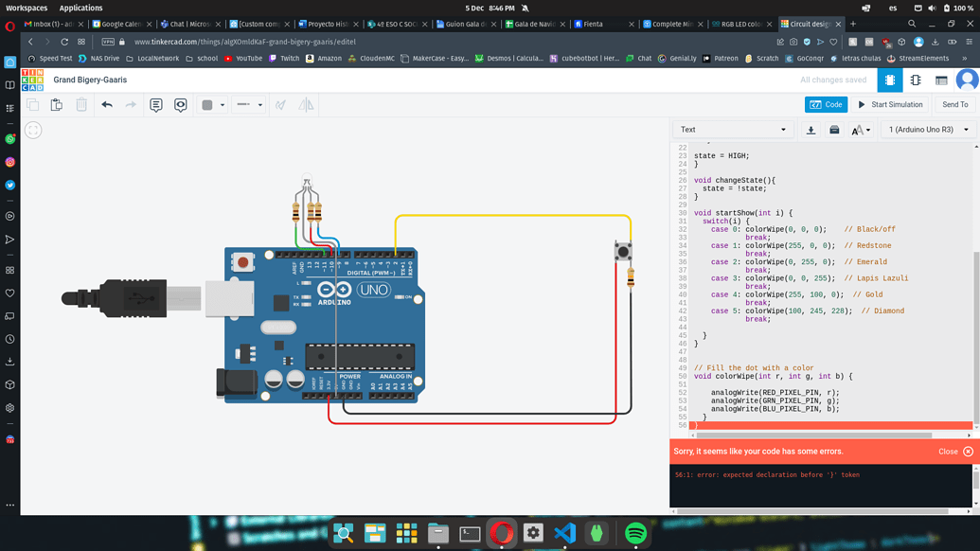Switch to Schematic view at top right
Image resolution: width=980 pixels, height=551 pixels.
915,80
